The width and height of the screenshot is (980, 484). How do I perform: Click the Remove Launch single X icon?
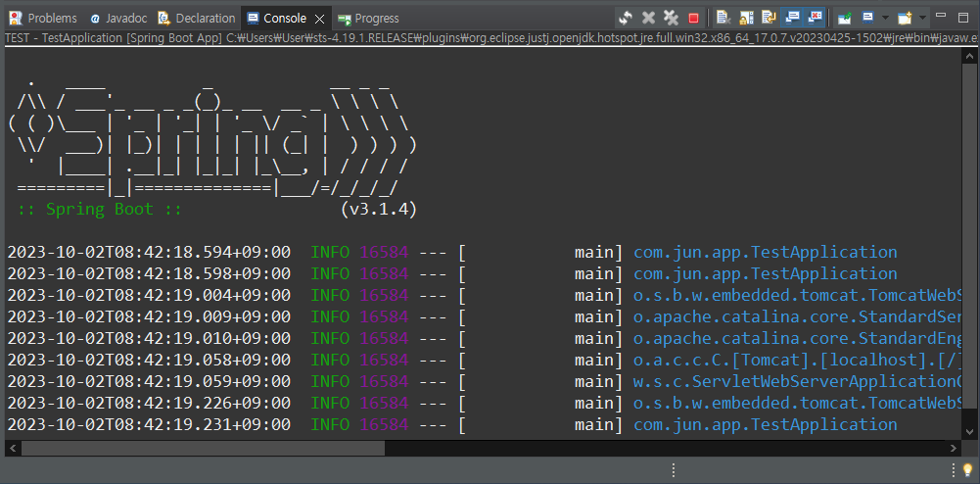click(x=649, y=19)
